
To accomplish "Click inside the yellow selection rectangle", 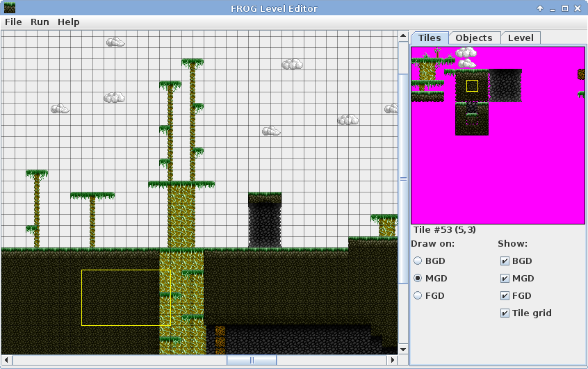I will pos(126,297).
